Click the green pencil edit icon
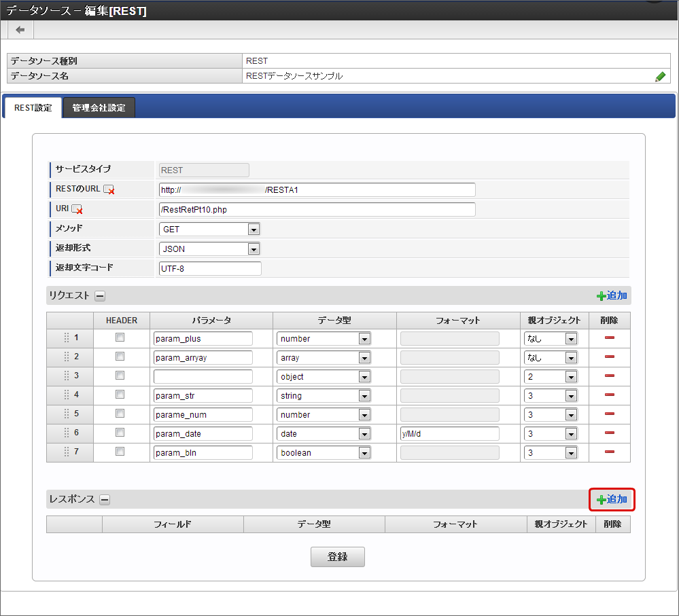679x616 pixels. tap(660, 77)
